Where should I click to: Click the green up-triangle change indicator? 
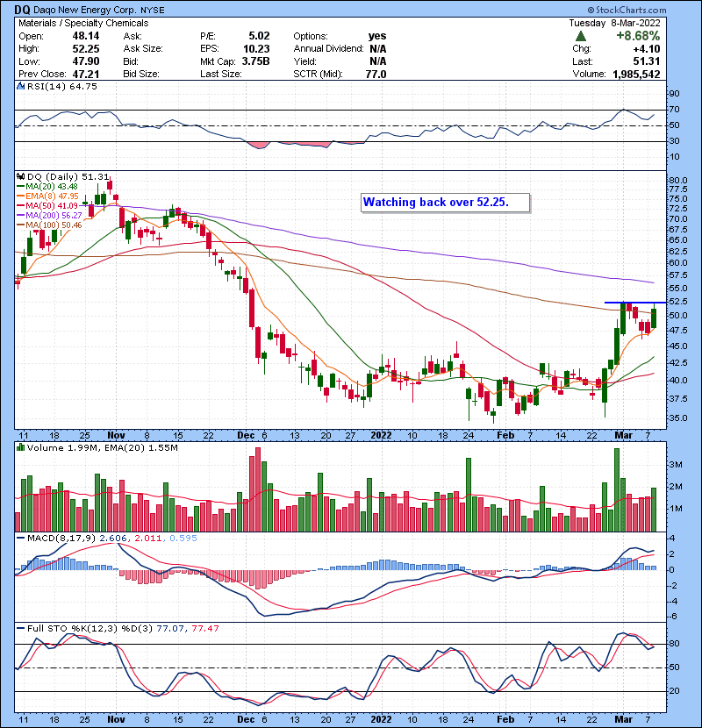580,36
